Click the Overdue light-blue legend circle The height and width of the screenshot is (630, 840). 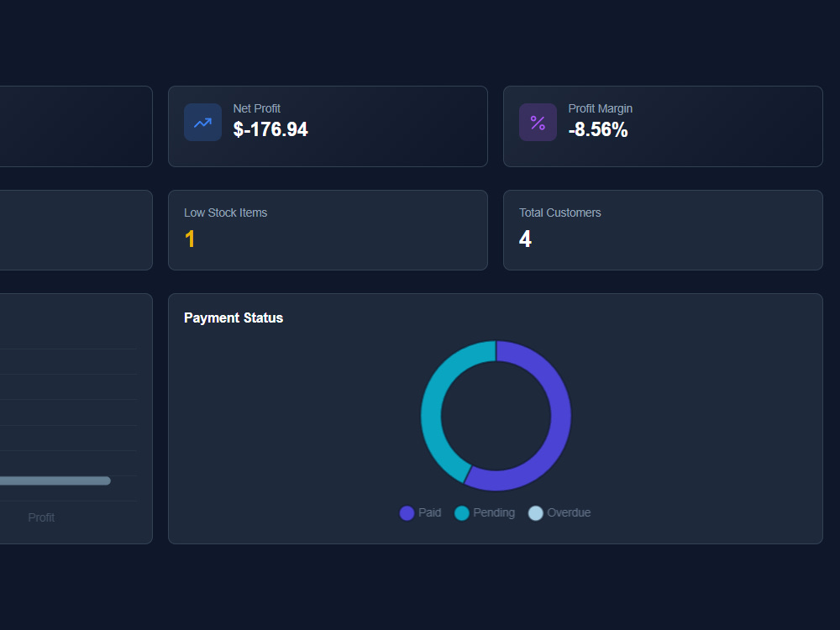[536, 513]
